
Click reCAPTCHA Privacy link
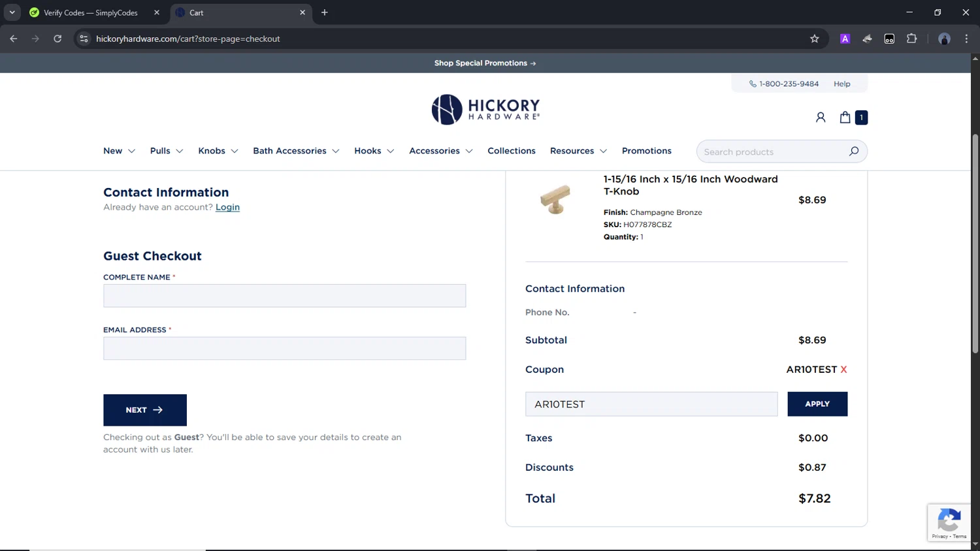[x=939, y=537]
